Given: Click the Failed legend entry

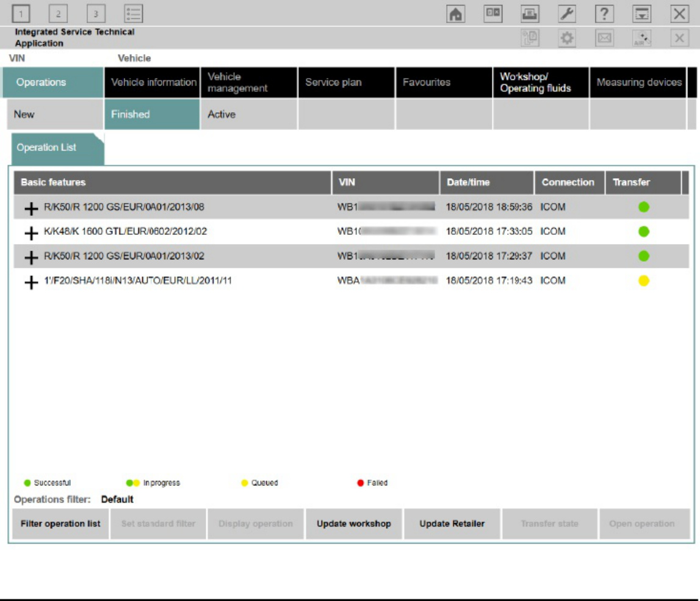Looking at the screenshot, I should 372,483.
